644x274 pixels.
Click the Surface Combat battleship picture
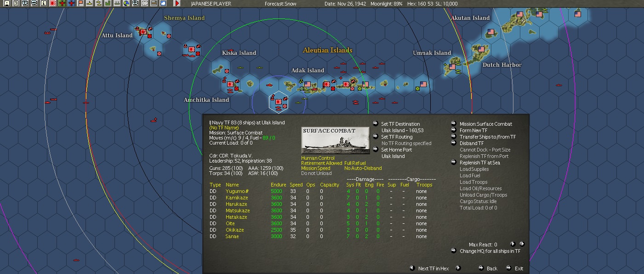[x=335, y=140]
